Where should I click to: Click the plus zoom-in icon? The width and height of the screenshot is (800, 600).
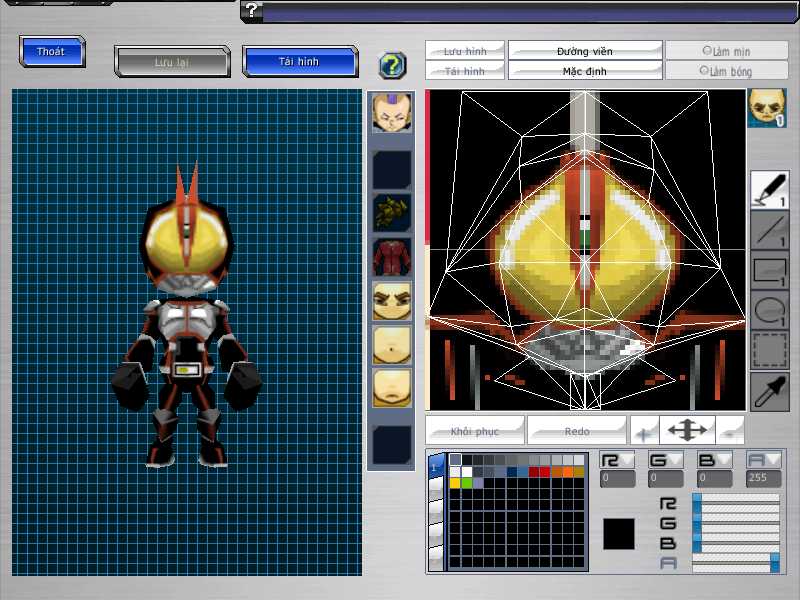coord(644,431)
